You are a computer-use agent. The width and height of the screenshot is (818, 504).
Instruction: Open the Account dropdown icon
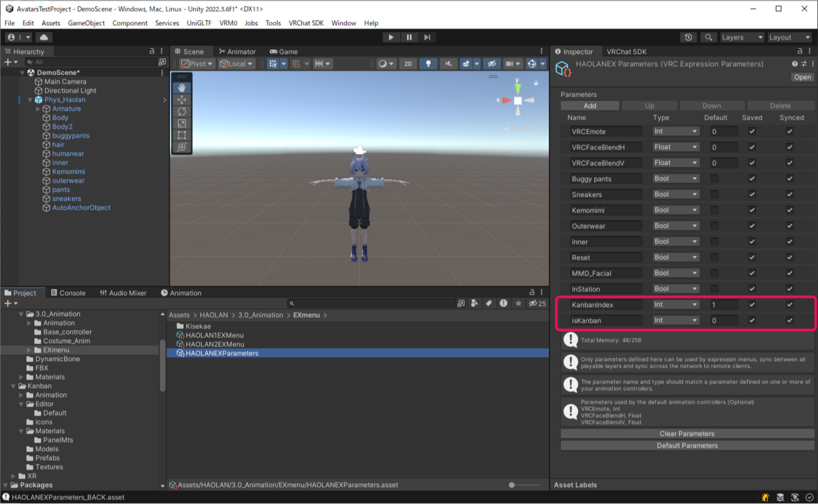tap(18, 37)
